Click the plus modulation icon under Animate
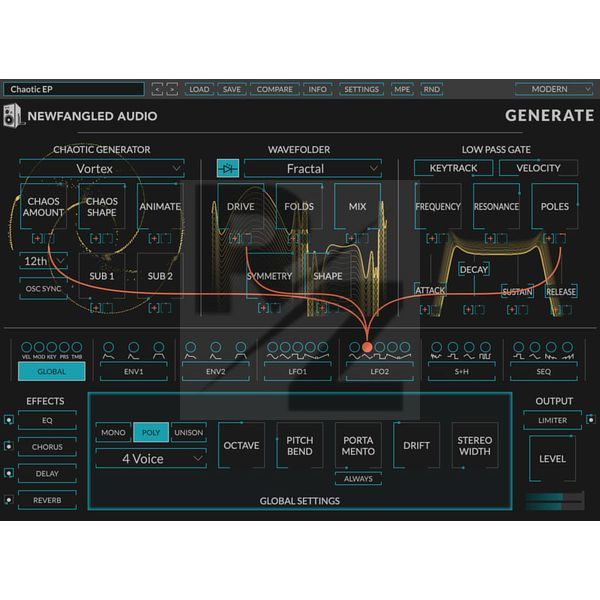The width and height of the screenshot is (600, 600). 154,238
